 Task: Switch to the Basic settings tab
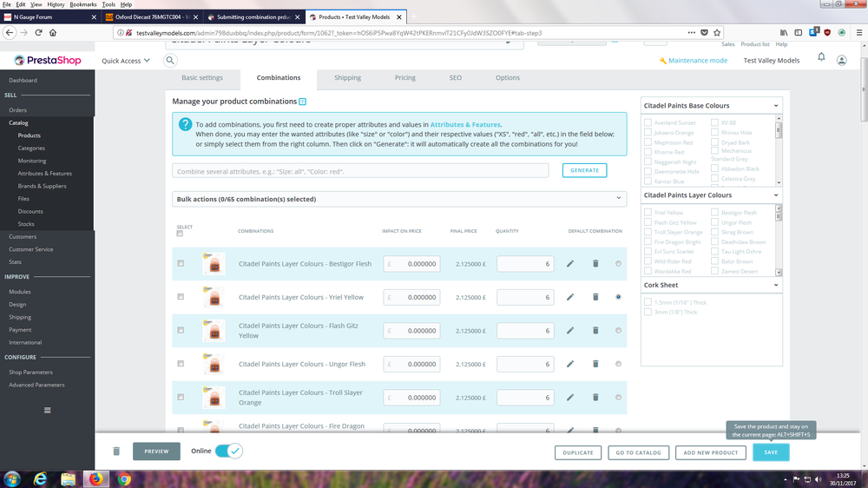(x=202, y=77)
